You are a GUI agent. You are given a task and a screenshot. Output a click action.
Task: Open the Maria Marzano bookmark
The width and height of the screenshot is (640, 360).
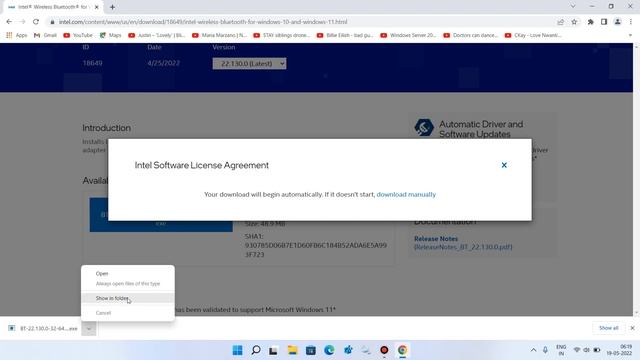coord(220,36)
